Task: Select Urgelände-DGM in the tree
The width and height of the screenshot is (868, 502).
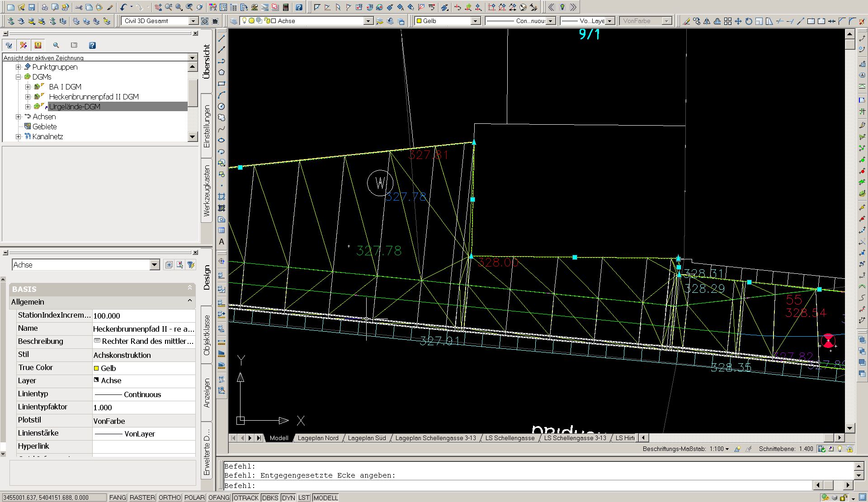Action: (x=75, y=107)
